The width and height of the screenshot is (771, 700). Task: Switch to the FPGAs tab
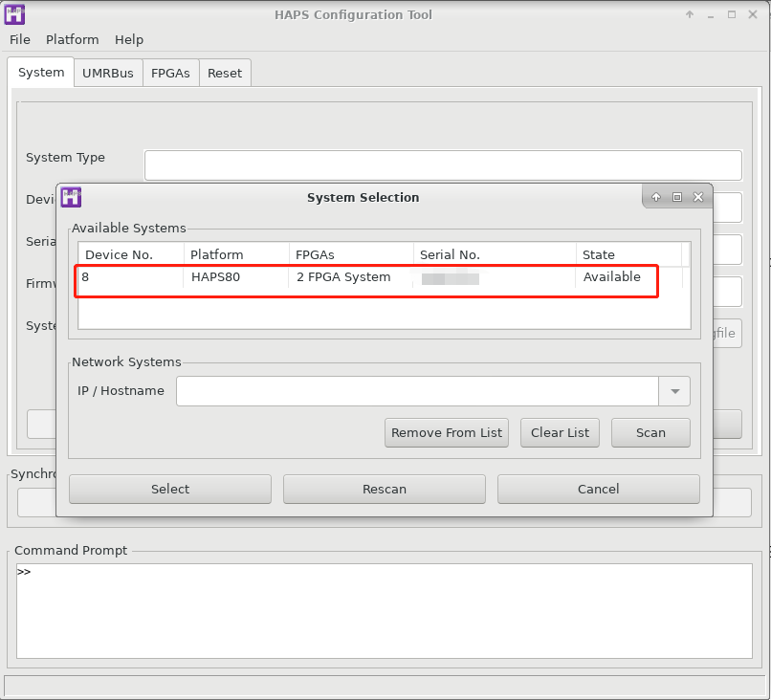pos(170,74)
